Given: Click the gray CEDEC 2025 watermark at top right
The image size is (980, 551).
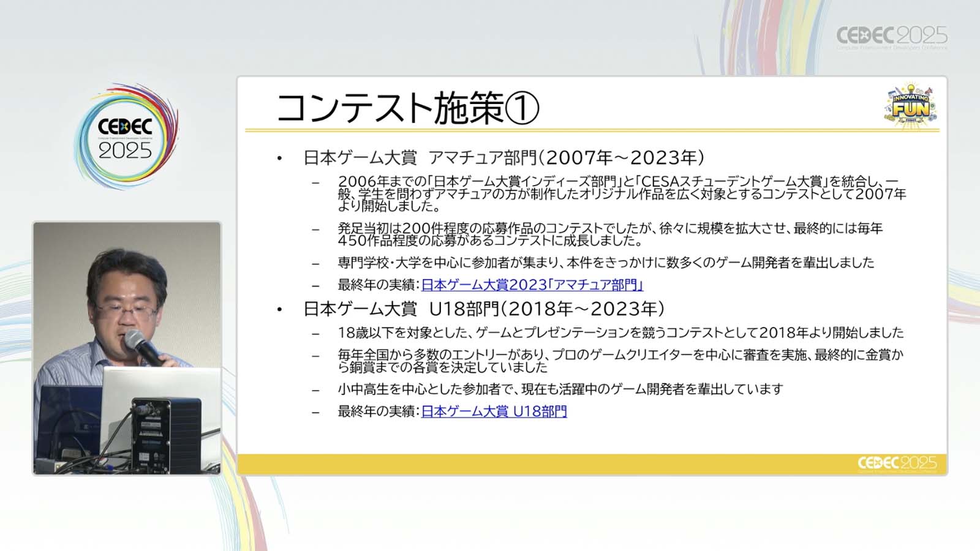Looking at the screenshot, I should coord(891,37).
